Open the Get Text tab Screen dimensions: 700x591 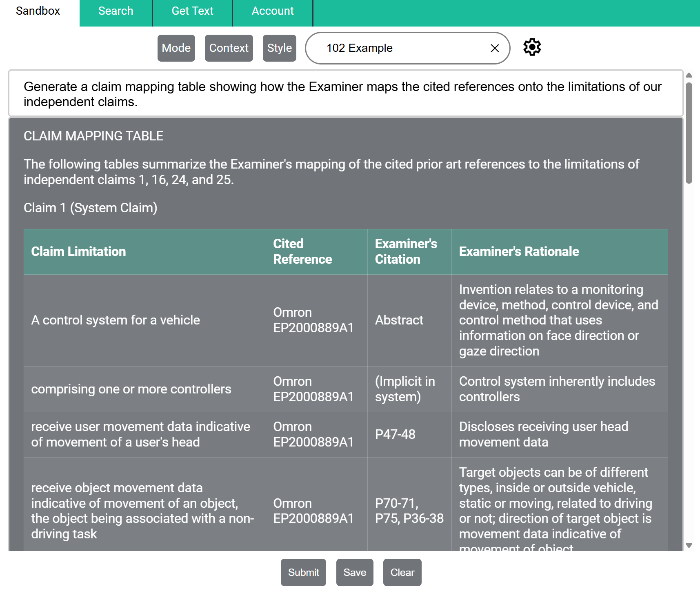[192, 11]
